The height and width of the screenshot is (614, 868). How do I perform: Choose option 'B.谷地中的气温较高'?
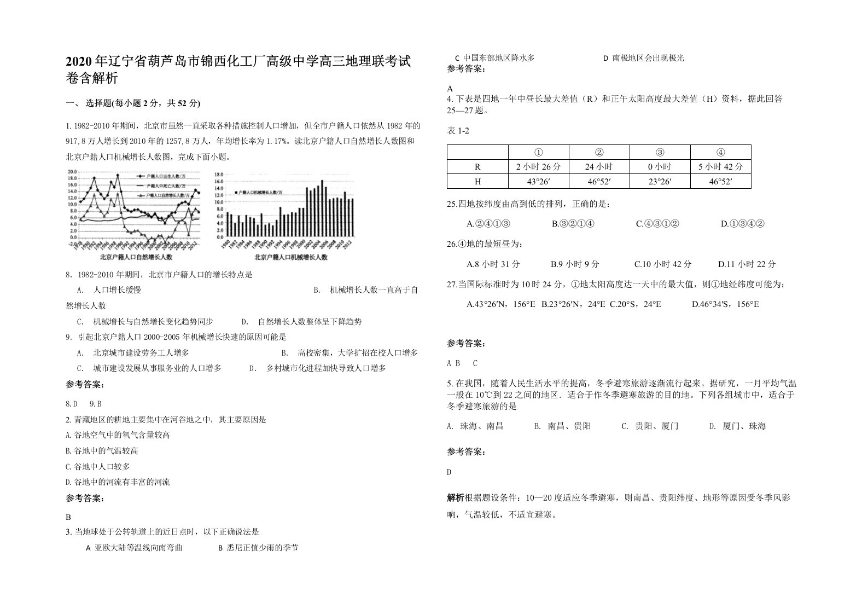(102, 451)
